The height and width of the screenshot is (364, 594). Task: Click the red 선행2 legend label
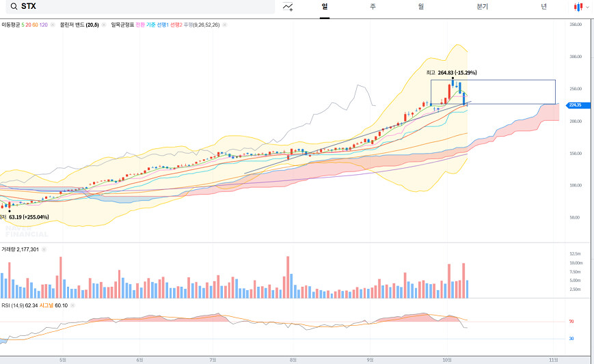click(x=176, y=25)
